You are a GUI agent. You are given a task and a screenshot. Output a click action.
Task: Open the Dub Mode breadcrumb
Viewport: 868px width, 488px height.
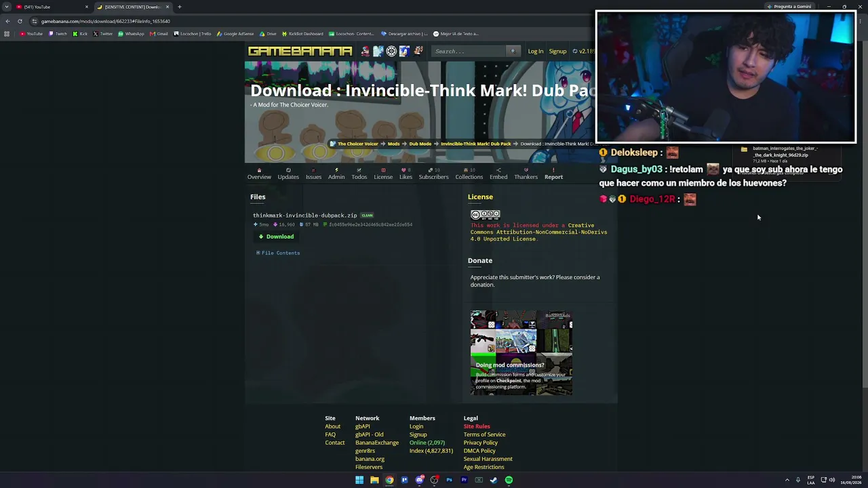[x=420, y=144]
